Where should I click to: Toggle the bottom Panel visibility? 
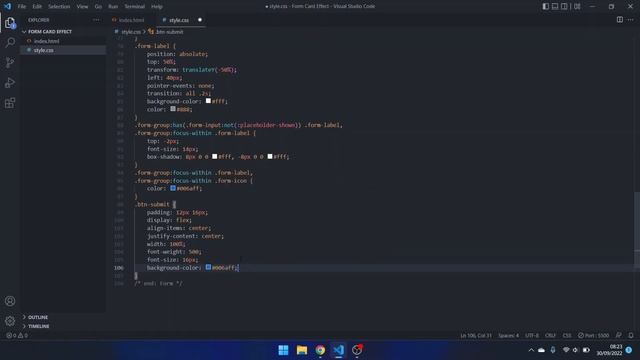(x=555, y=6)
